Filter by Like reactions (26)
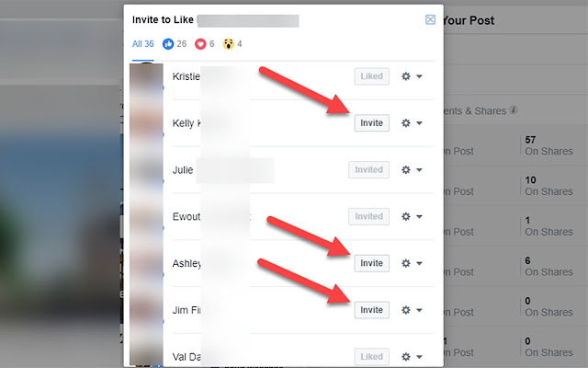Screen dimensions: 588x368 tap(175, 44)
